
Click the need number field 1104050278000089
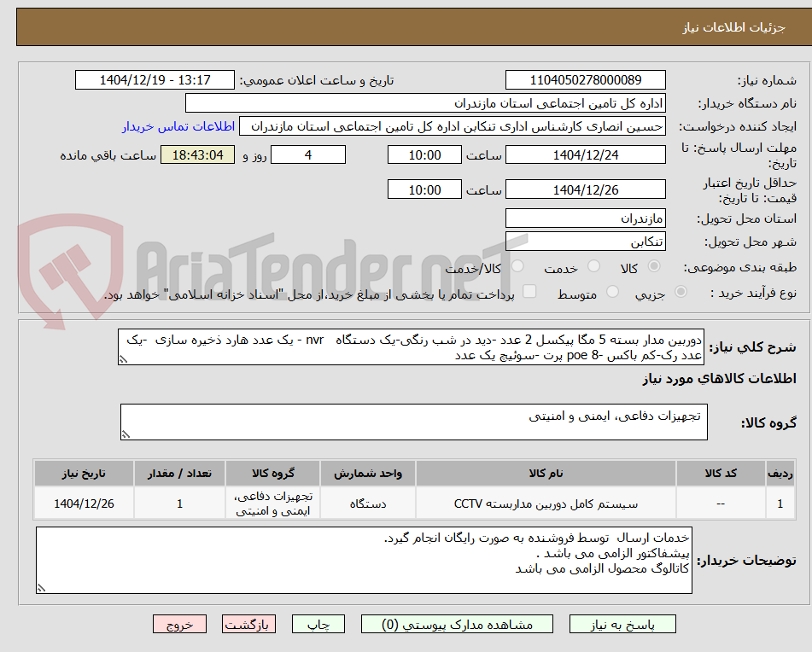[585, 80]
